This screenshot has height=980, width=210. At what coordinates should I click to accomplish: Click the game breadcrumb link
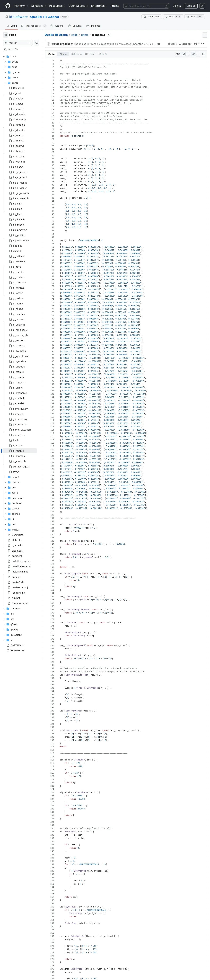(85, 35)
